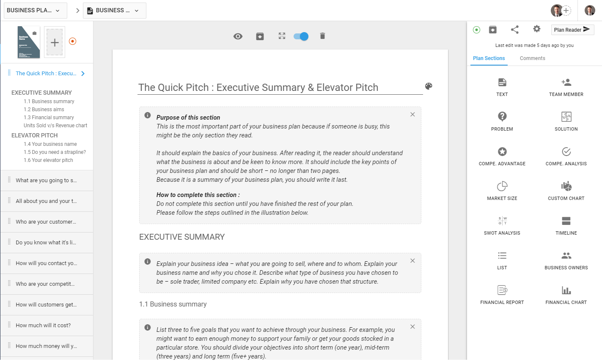Viewport: 602px width, 364px height.
Task: Insert a TEAM MEMBER section
Action: point(566,87)
